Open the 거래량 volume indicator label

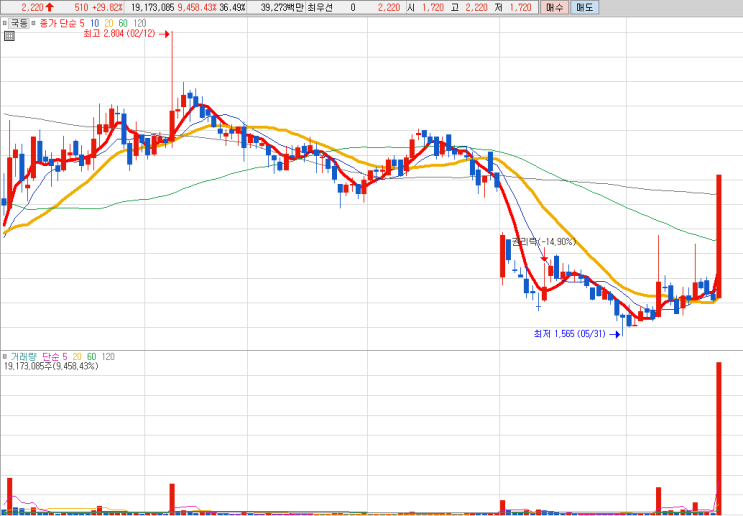pos(23,356)
